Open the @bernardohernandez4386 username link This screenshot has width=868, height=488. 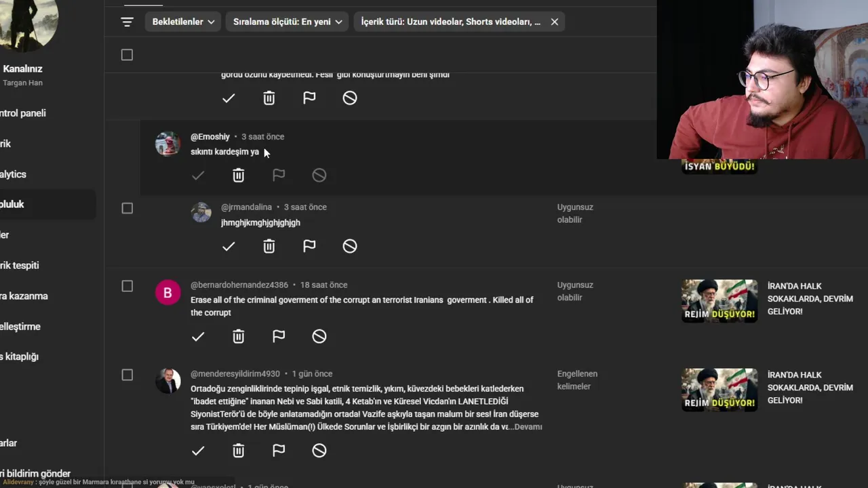click(239, 285)
